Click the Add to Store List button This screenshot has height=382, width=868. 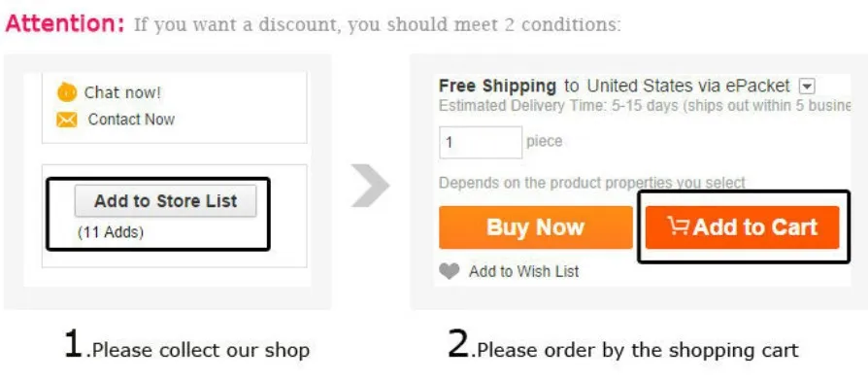(x=165, y=200)
